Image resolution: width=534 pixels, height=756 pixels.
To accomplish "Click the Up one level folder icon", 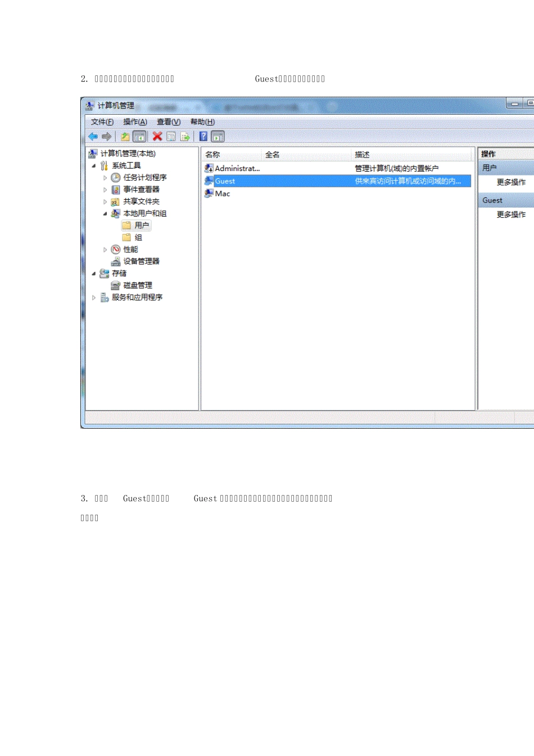I will (x=125, y=136).
